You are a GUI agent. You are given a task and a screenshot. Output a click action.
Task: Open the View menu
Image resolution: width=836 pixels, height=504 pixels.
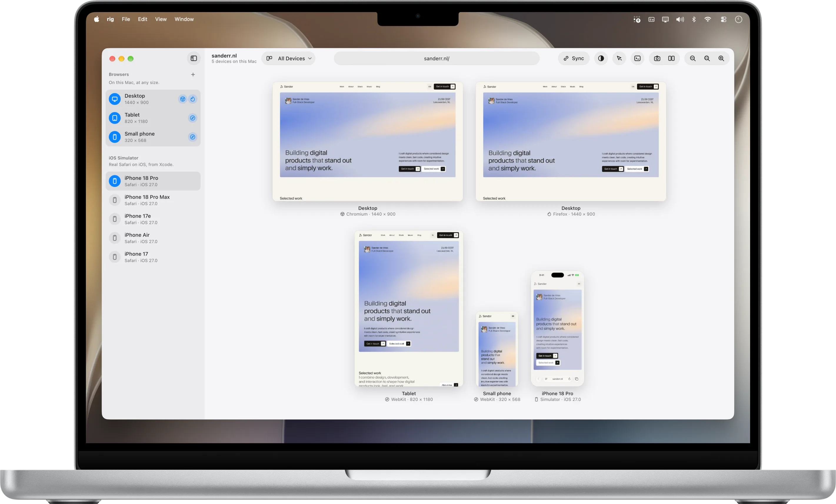(x=161, y=19)
